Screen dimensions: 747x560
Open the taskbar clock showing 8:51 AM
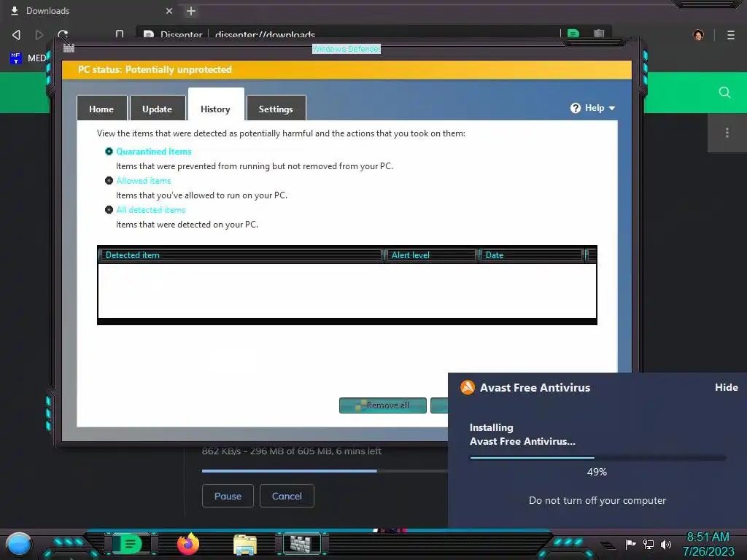[708, 544]
